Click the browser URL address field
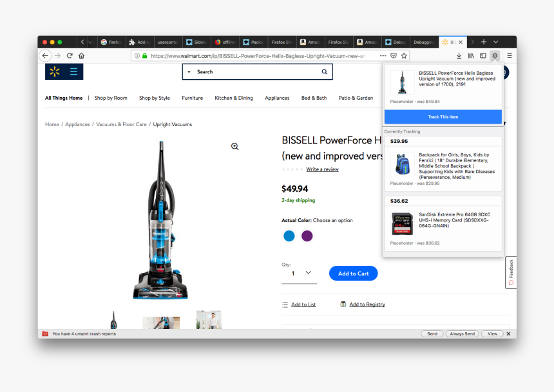The height and width of the screenshot is (392, 554). (258, 56)
